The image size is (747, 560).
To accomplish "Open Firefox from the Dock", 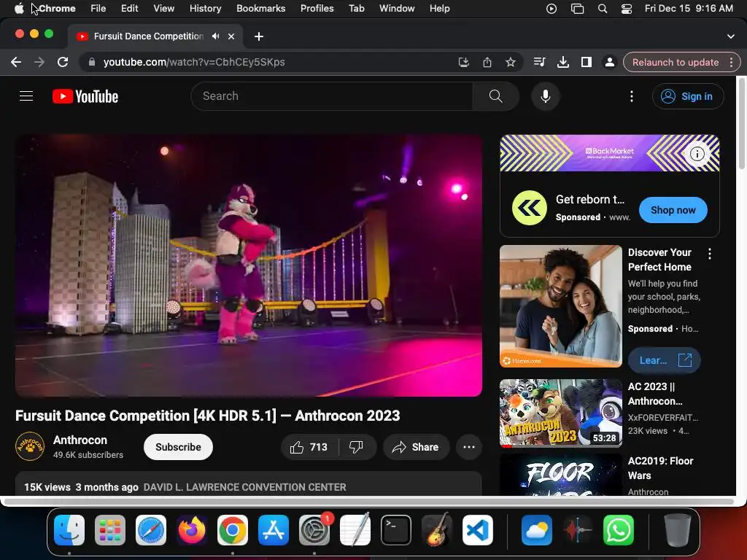I will [x=192, y=530].
